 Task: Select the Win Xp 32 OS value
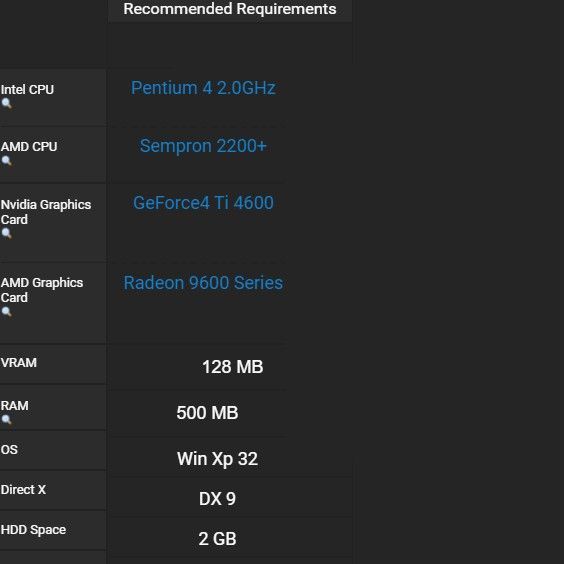[x=217, y=459]
